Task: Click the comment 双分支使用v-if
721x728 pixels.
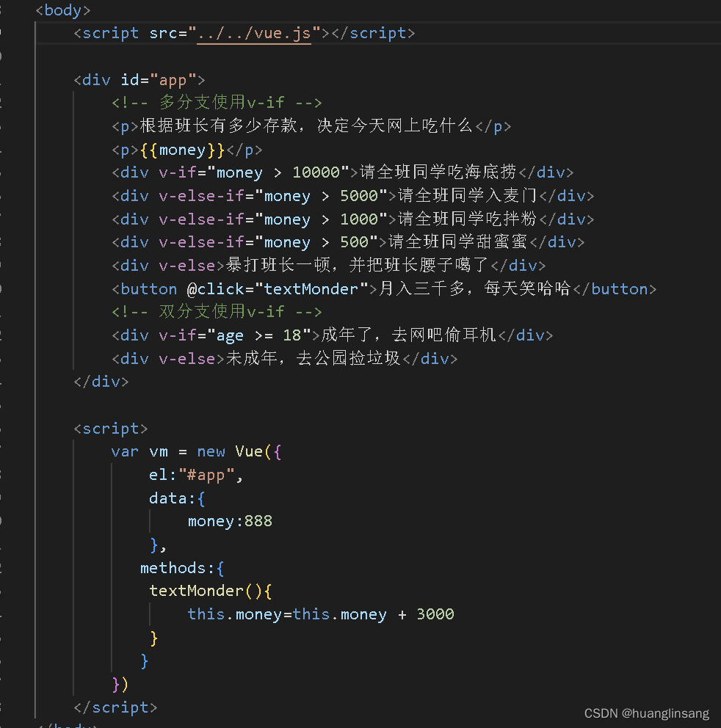Action: click(217, 312)
